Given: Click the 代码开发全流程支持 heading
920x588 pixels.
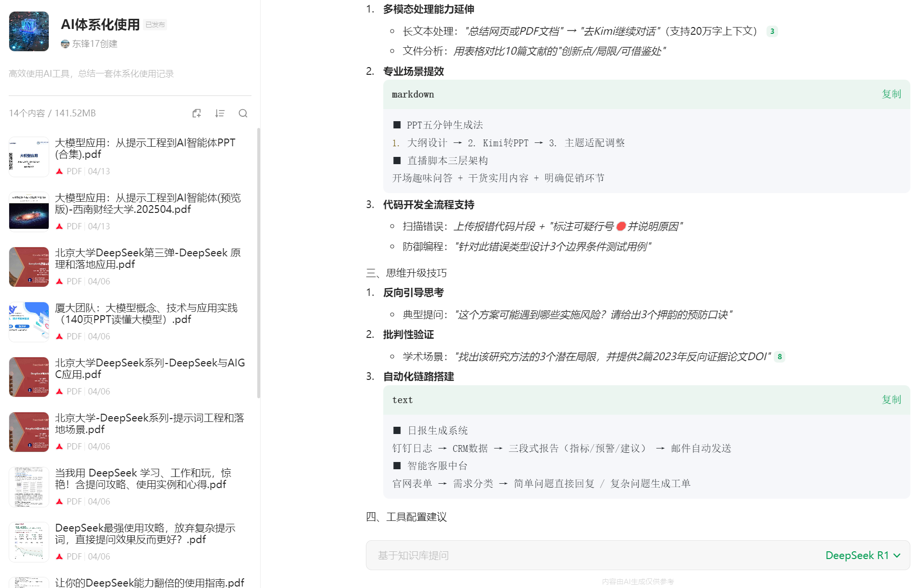Looking at the screenshot, I should (x=429, y=205).
